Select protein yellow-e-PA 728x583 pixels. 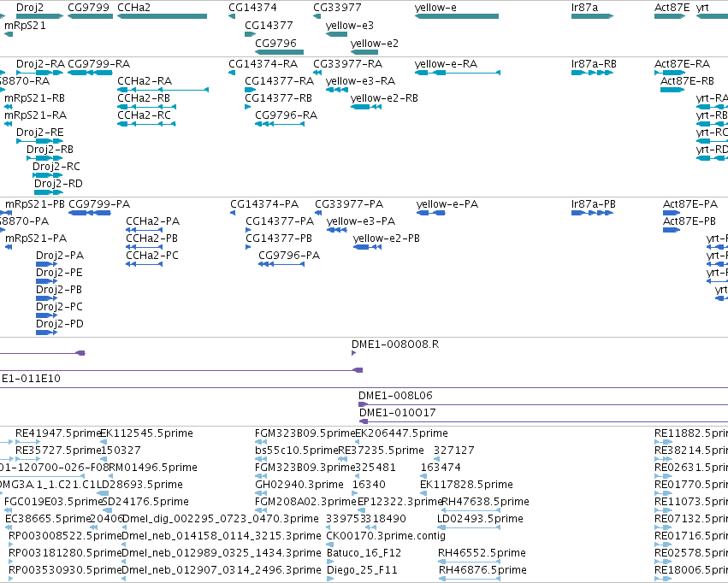431,213
